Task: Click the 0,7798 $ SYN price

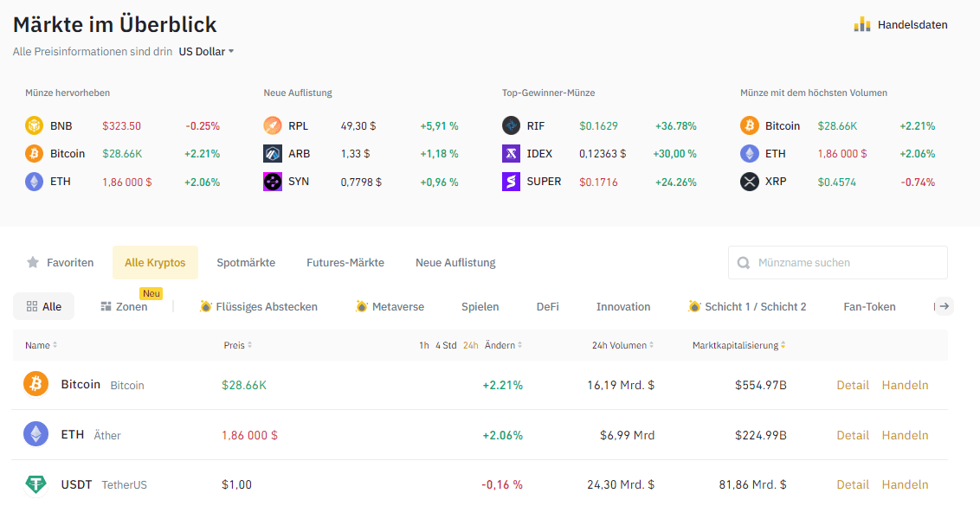Action: pyautogui.click(x=361, y=182)
